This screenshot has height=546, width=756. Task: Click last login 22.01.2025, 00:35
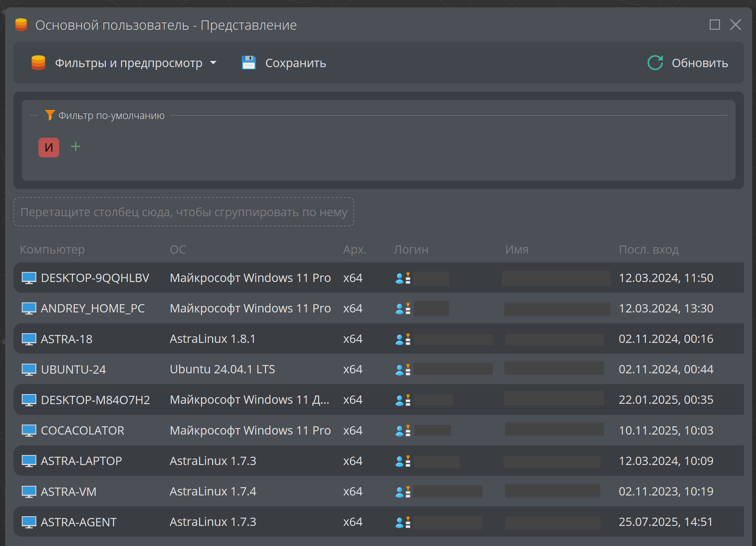(666, 400)
